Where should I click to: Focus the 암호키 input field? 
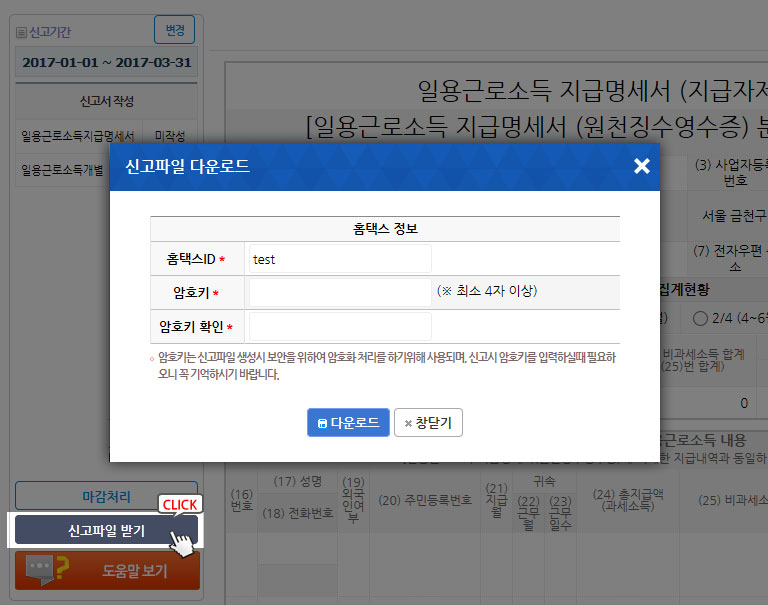pyautogui.click(x=340, y=292)
